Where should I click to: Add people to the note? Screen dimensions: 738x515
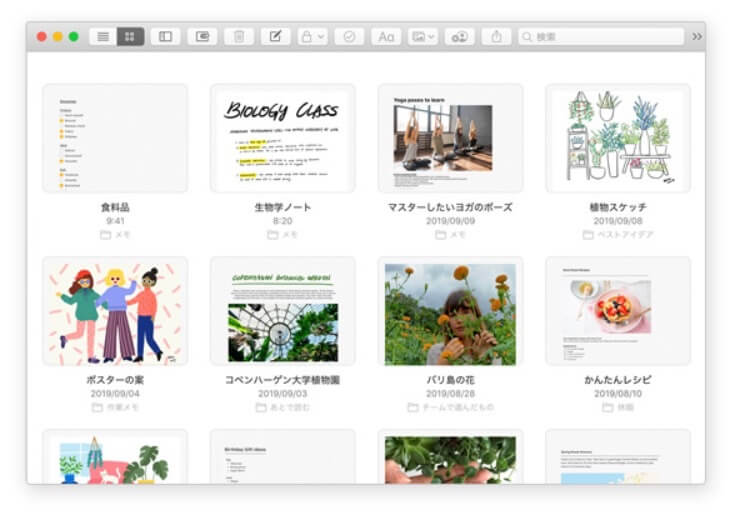[459, 36]
